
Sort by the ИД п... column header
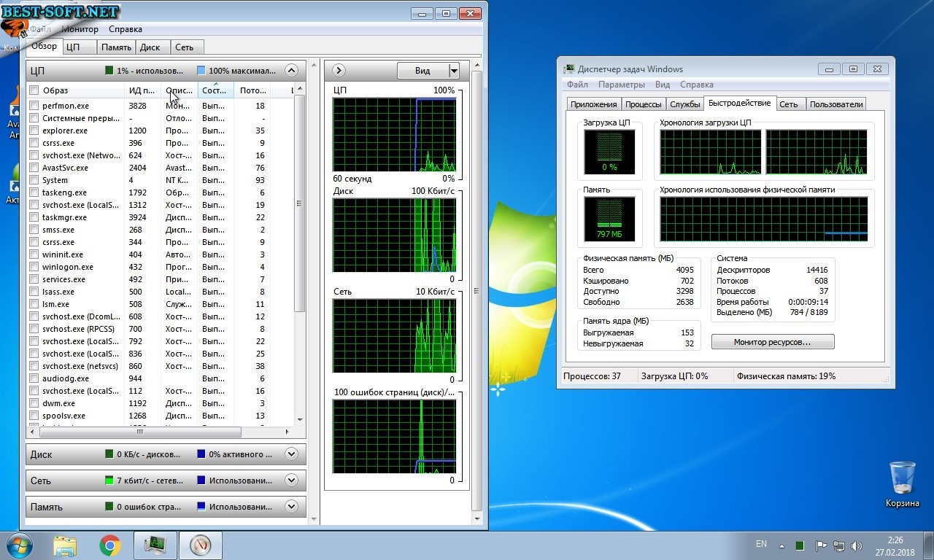point(142,90)
